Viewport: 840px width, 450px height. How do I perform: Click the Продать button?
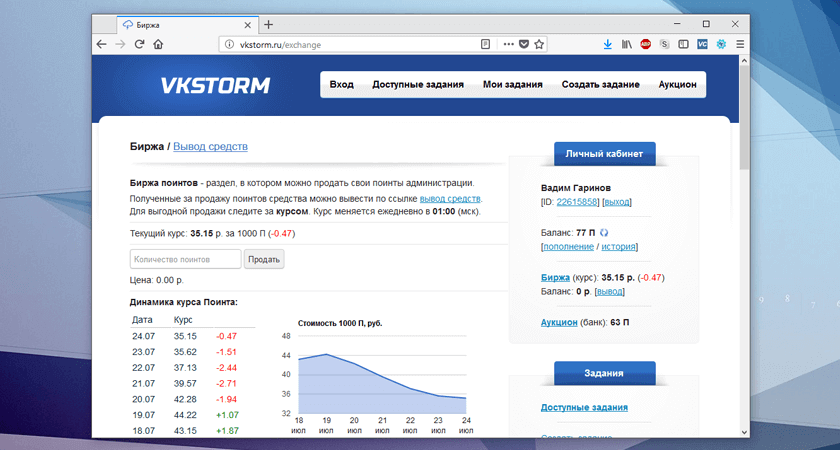pyautogui.click(x=264, y=259)
